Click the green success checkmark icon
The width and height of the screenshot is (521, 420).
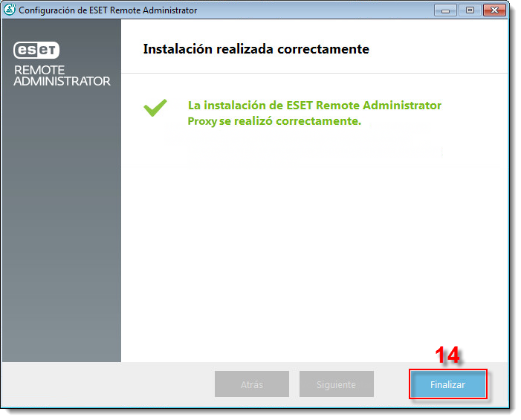(x=155, y=109)
